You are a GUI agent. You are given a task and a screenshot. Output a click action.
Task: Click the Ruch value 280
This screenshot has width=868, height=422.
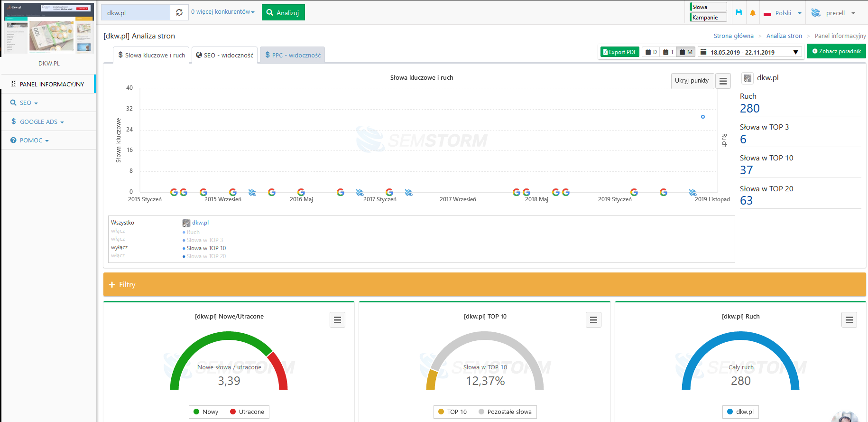(x=749, y=109)
